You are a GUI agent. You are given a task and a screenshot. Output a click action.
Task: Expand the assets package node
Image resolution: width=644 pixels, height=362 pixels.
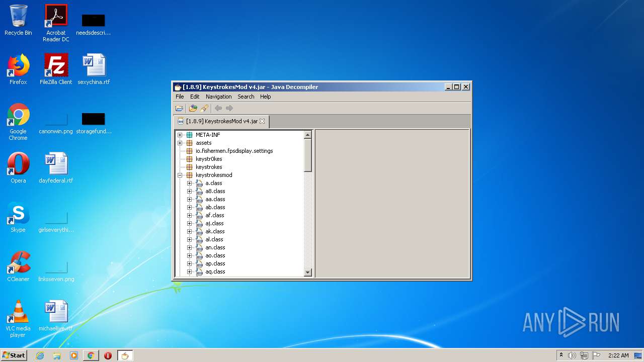click(180, 143)
